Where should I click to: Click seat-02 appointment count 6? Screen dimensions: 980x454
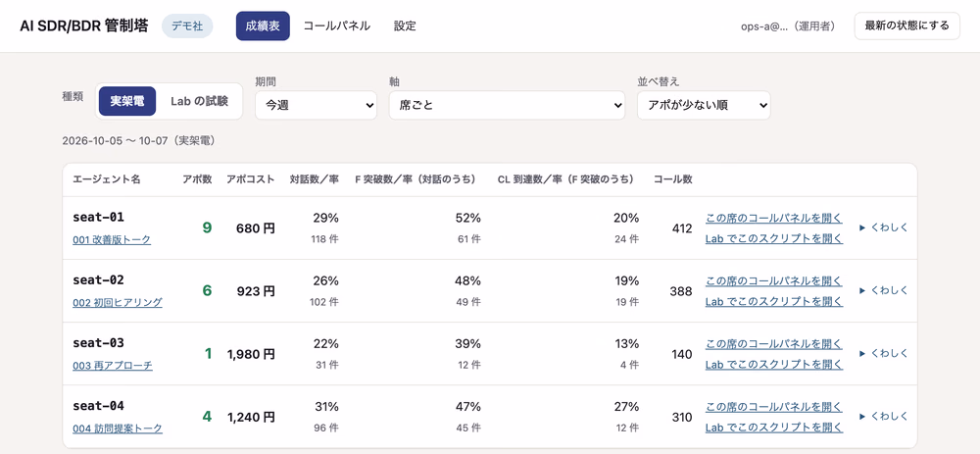coord(207,291)
